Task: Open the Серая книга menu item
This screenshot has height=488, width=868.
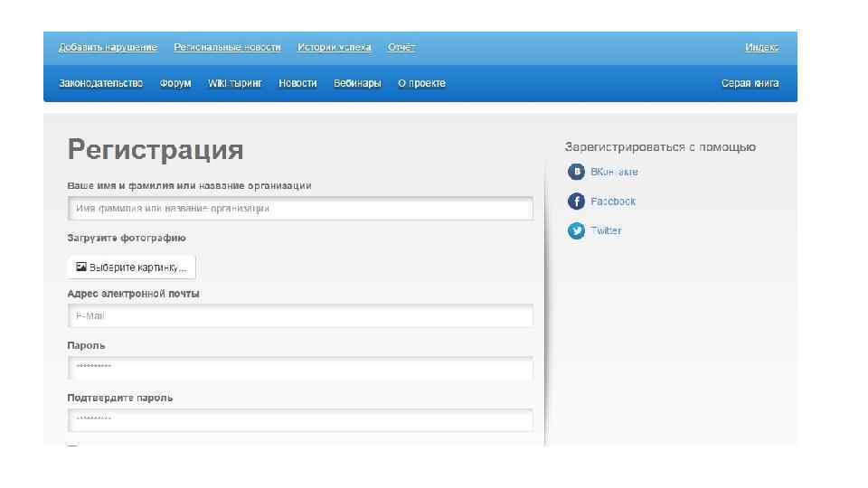Action: (x=750, y=83)
